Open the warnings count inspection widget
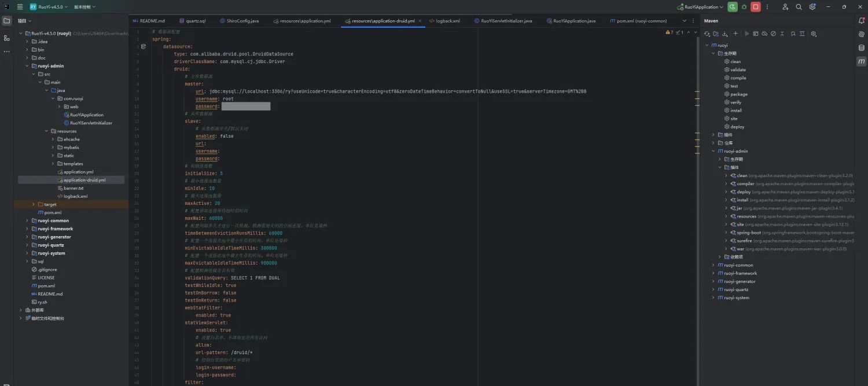 tap(670, 32)
